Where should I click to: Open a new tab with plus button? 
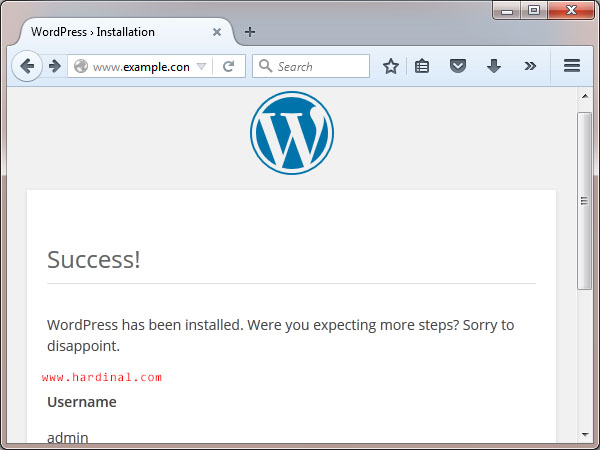click(249, 32)
